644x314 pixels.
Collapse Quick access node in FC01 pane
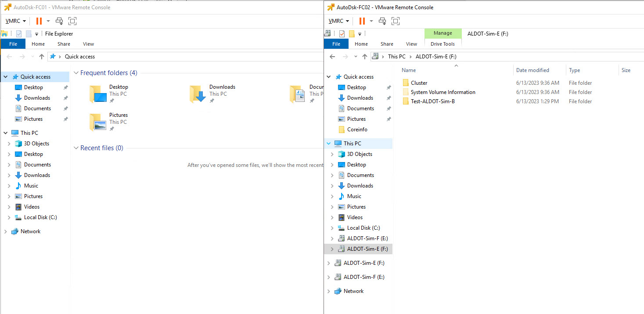click(x=5, y=77)
